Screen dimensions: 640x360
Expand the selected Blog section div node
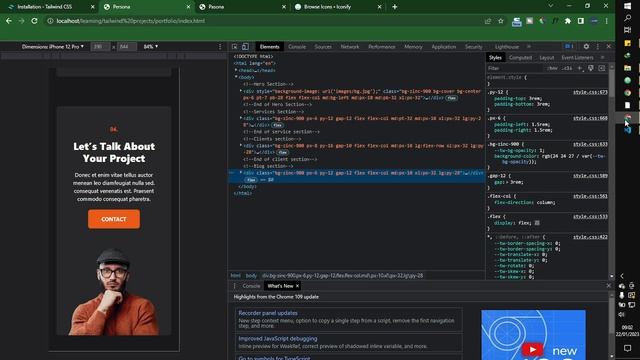click(x=241, y=173)
